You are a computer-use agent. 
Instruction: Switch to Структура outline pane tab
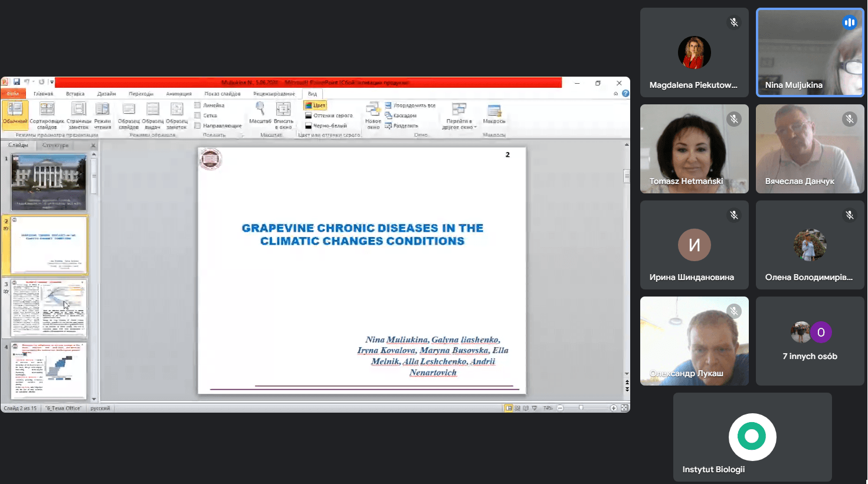click(55, 145)
